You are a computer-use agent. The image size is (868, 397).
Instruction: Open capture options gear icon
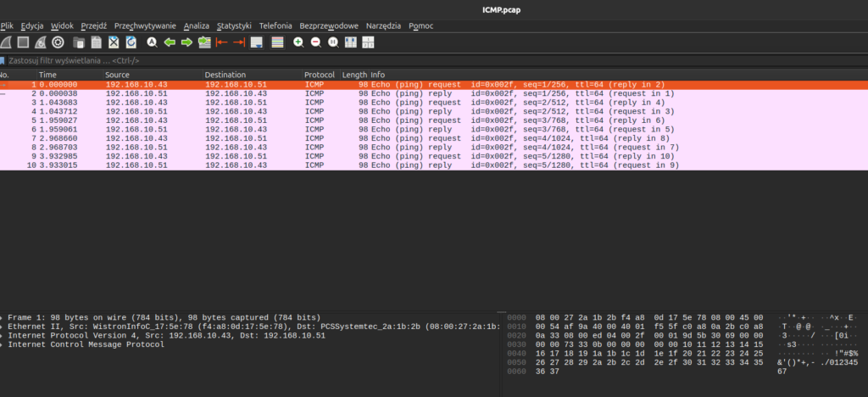(x=58, y=42)
